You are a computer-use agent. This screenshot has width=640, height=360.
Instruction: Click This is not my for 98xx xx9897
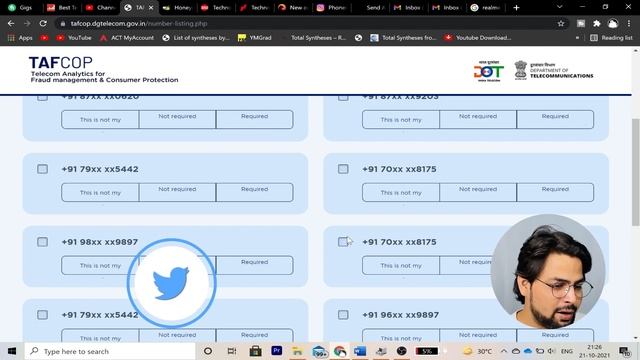click(100, 265)
